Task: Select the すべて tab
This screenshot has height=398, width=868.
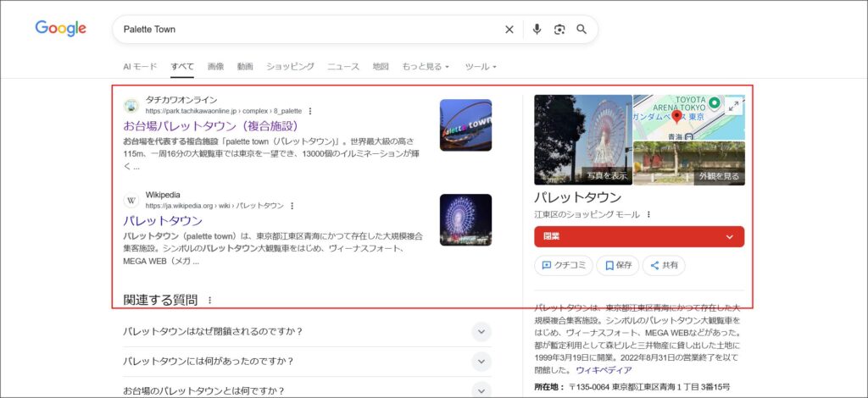Action: coord(182,66)
